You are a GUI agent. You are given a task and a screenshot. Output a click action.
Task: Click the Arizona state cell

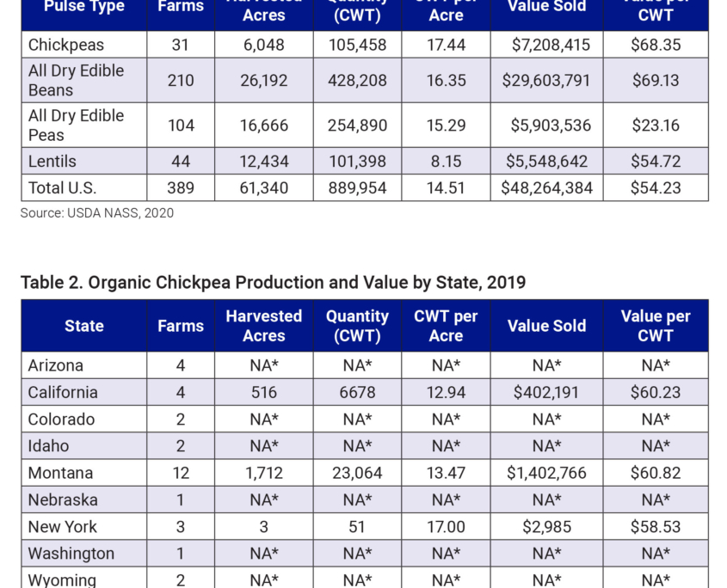coord(56,365)
